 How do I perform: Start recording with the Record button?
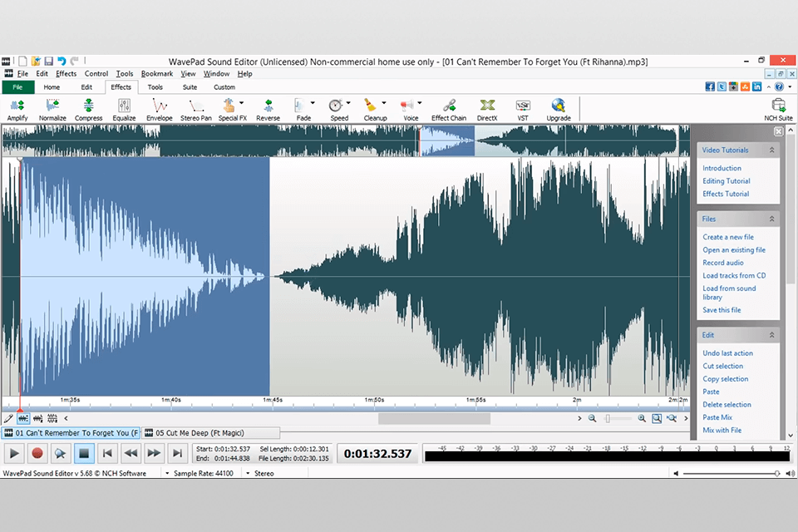37,453
